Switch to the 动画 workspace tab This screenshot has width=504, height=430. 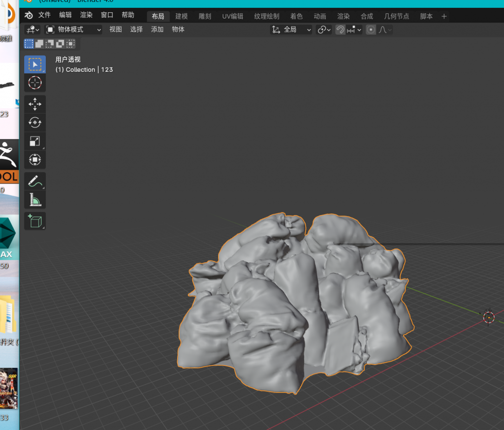(320, 16)
